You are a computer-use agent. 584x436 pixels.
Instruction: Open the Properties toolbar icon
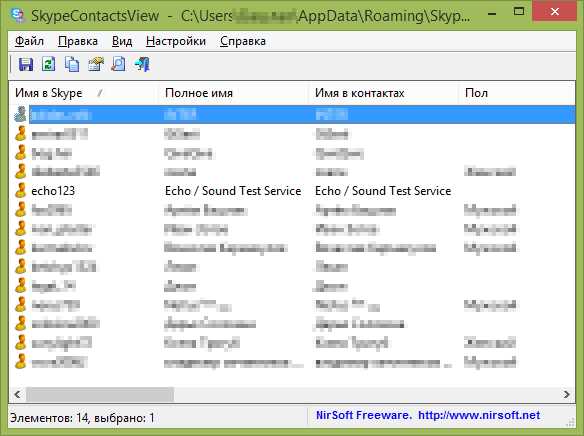coord(96,64)
